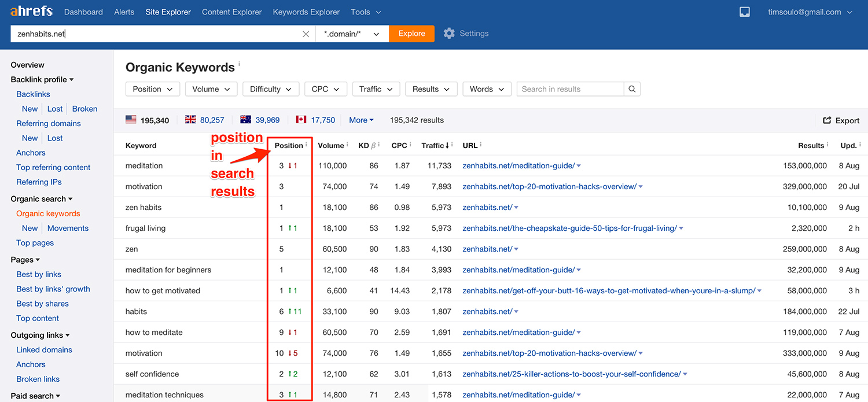Open Backlinks in the sidebar

click(x=33, y=94)
